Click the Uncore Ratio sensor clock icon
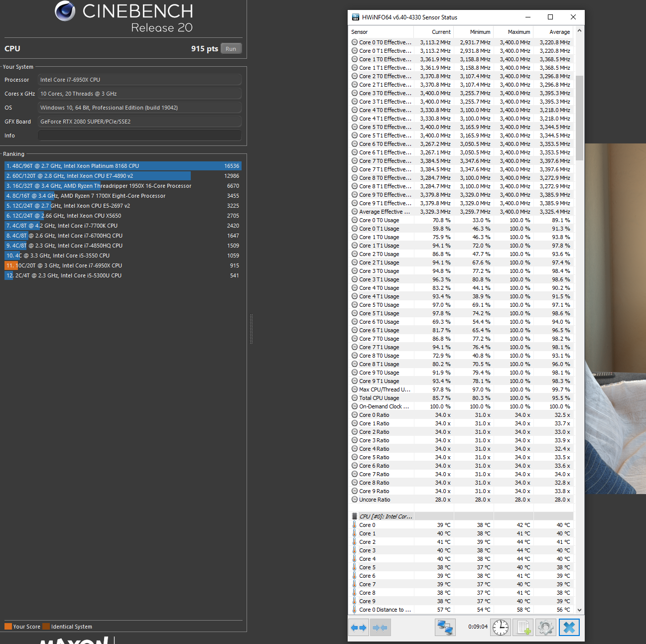 [355, 500]
